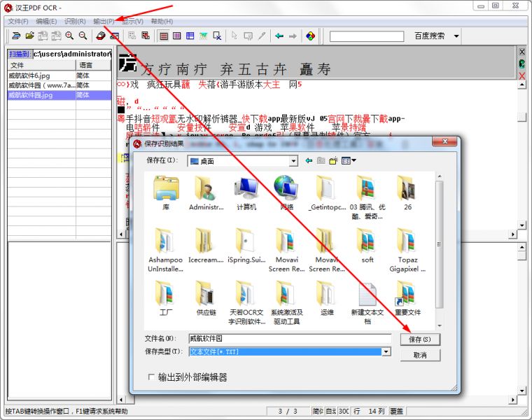
Task: Click the multicolor circles toolbar icon
Action: click(x=310, y=36)
